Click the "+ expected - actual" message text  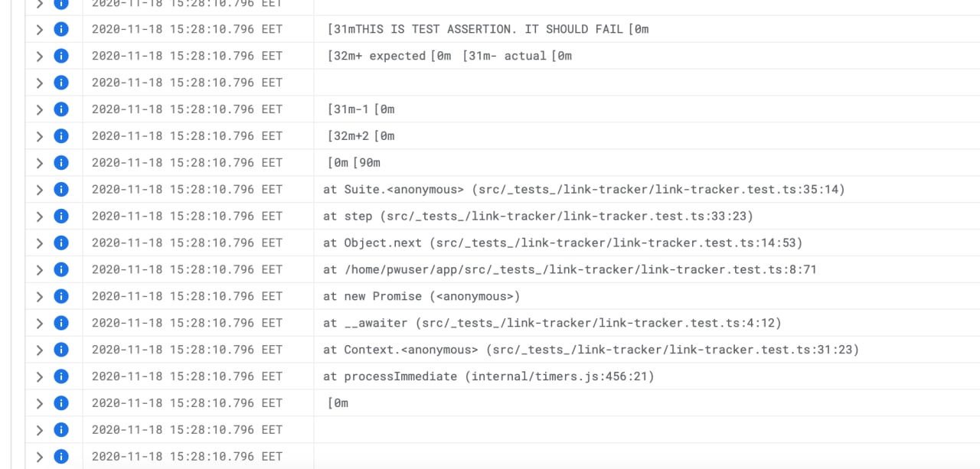point(449,56)
